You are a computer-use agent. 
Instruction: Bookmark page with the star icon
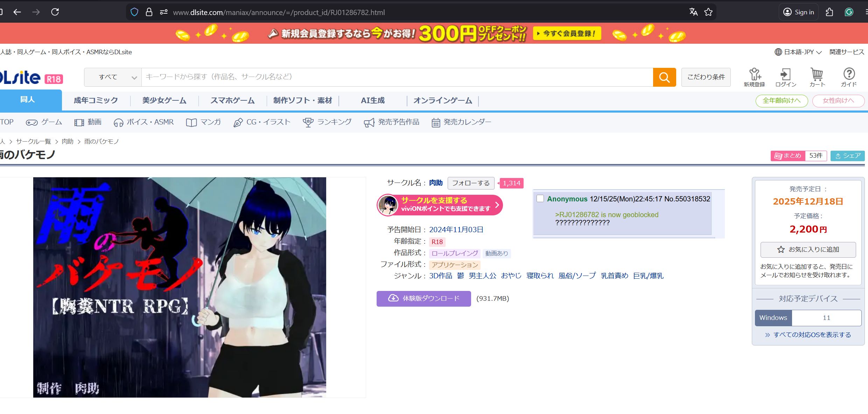click(x=708, y=12)
